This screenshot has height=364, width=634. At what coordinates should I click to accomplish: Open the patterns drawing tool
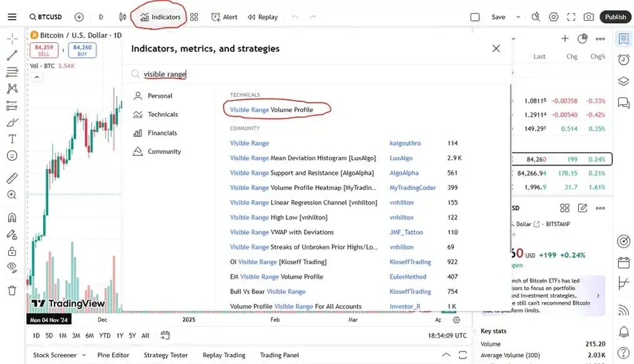pos(12,88)
